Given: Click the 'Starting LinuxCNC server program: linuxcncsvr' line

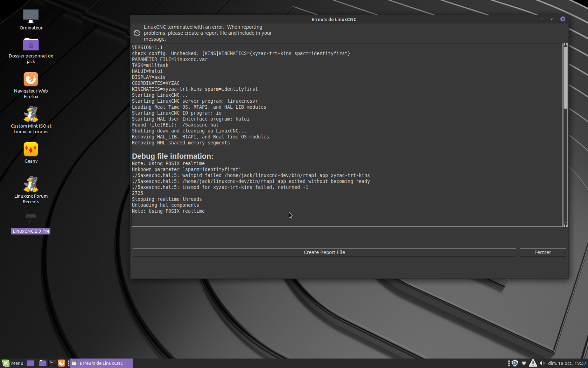Looking at the screenshot, I should (x=195, y=101).
